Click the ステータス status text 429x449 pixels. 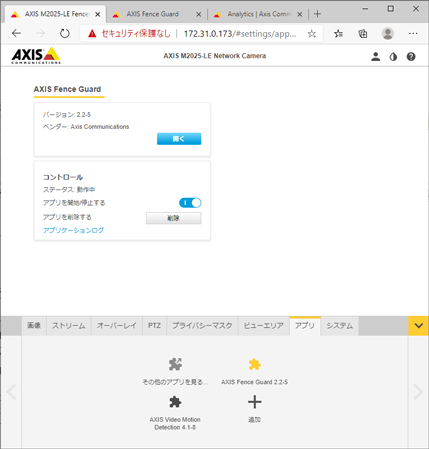[69, 190]
